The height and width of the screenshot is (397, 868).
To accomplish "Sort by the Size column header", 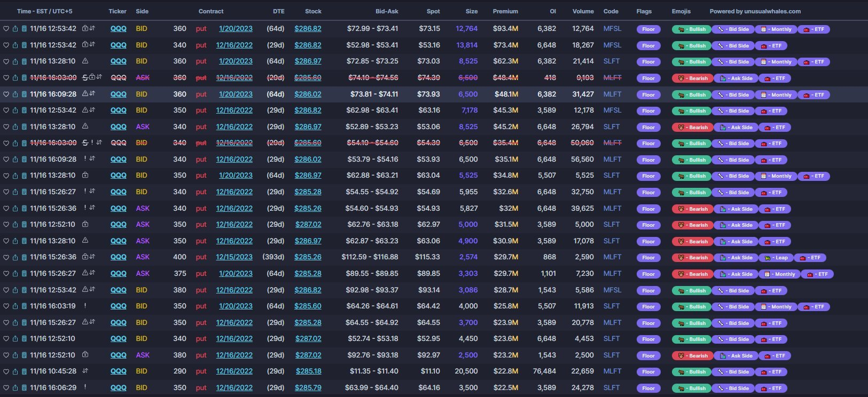I will coord(472,11).
